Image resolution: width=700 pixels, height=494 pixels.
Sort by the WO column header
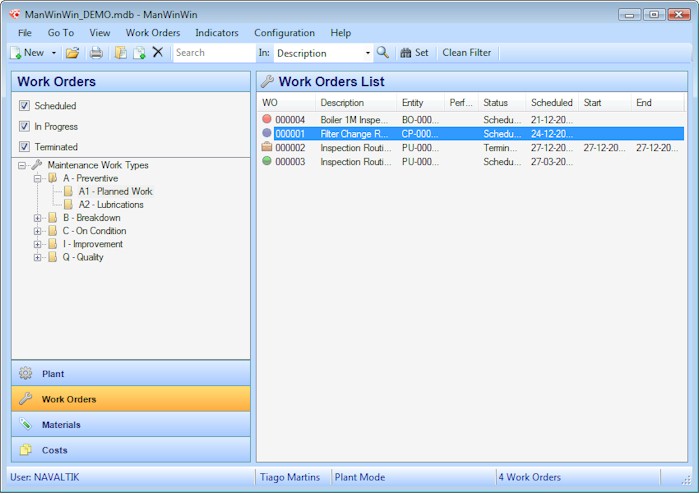click(x=286, y=103)
